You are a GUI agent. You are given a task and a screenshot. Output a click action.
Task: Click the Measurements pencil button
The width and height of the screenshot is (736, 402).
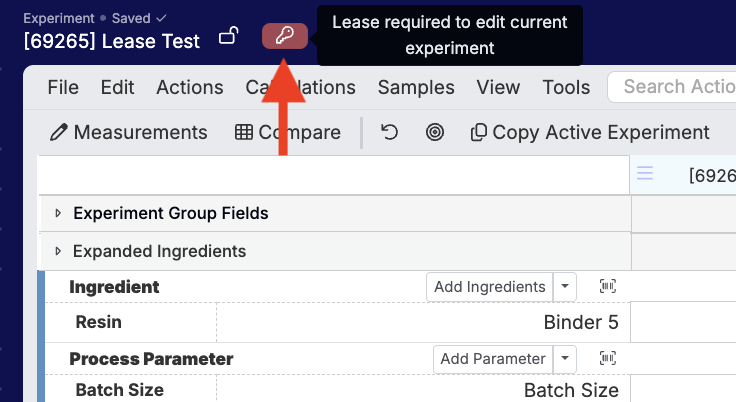tap(128, 132)
